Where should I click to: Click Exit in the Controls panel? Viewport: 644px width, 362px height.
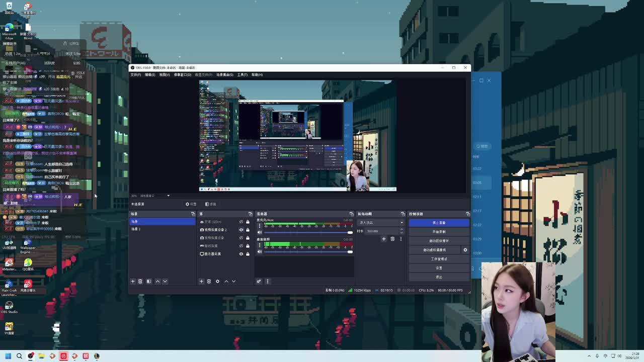coord(439,277)
